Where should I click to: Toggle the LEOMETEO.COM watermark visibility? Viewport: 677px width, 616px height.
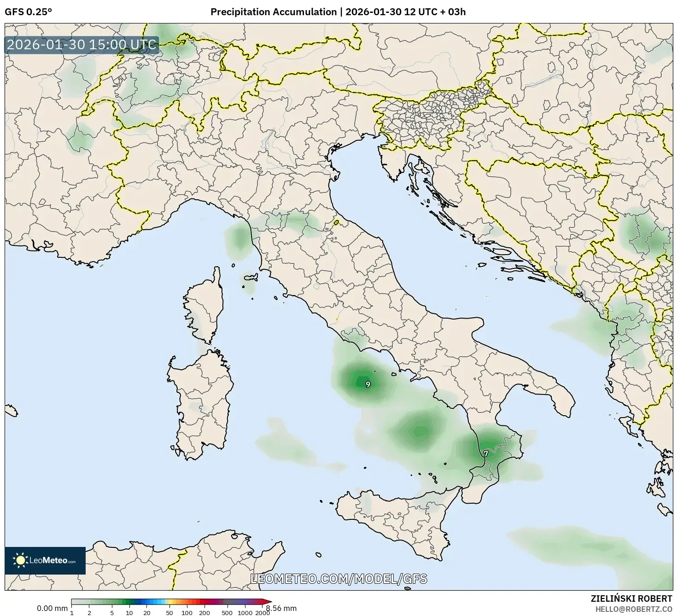point(338,578)
